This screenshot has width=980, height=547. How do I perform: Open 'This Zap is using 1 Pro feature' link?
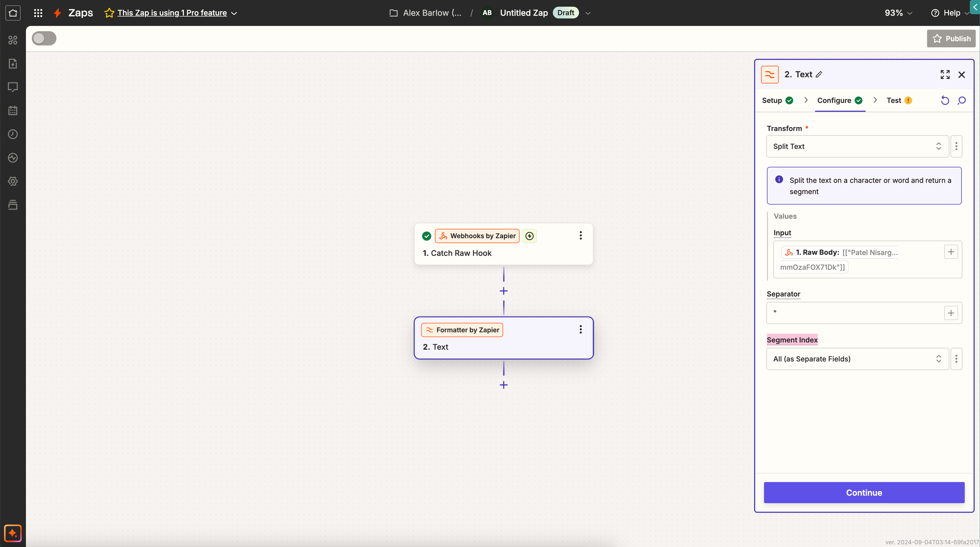click(172, 13)
